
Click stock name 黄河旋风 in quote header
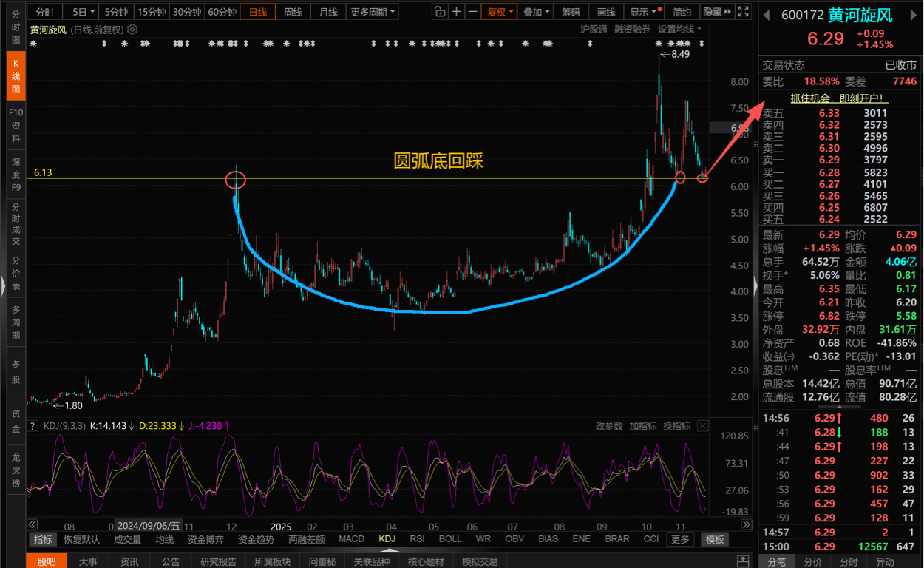[x=860, y=16]
